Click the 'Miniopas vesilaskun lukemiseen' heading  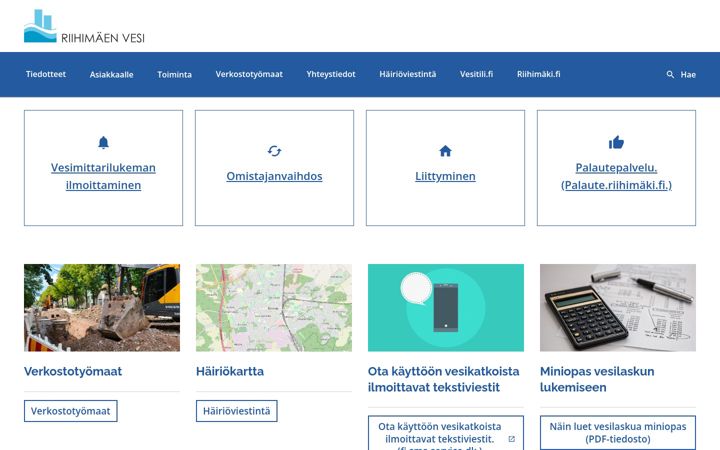(597, 379)
